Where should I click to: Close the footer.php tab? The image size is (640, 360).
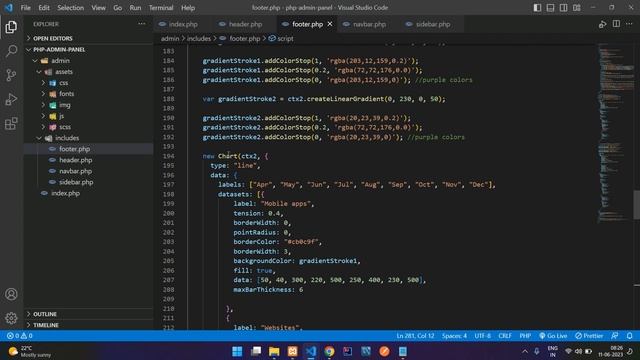330,24
